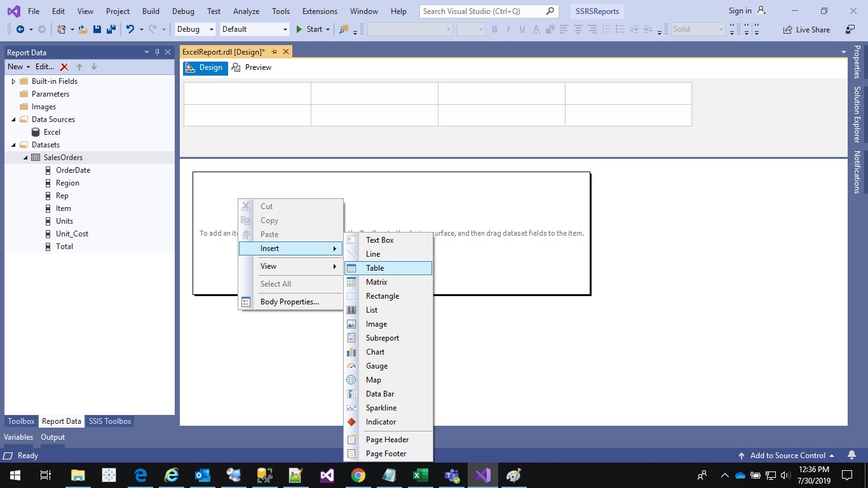Viewport: 868px width, 488px height.
Task: Click the Navigate Backward arrow icon
Action: pyautogui.click(x=20, y=29)
